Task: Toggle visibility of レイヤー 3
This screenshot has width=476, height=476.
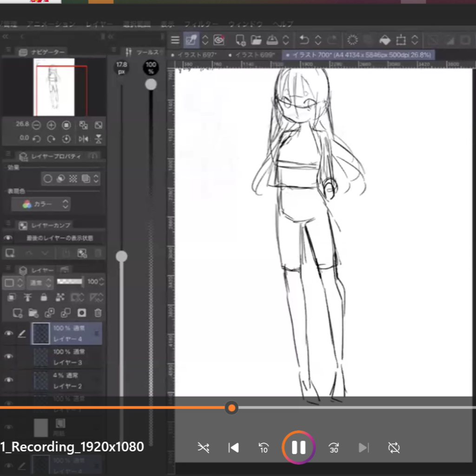Action: pyautogui.click(x=8, y=357)
